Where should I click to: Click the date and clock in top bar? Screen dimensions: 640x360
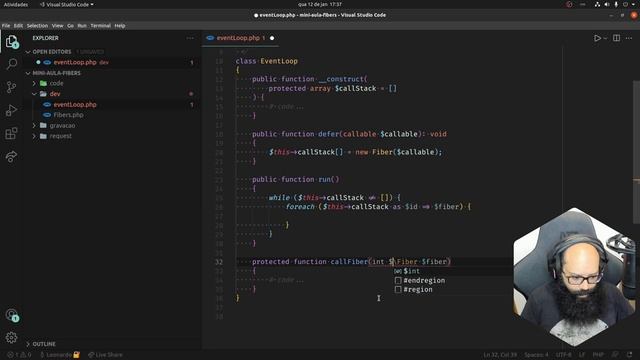click(320, 4)
